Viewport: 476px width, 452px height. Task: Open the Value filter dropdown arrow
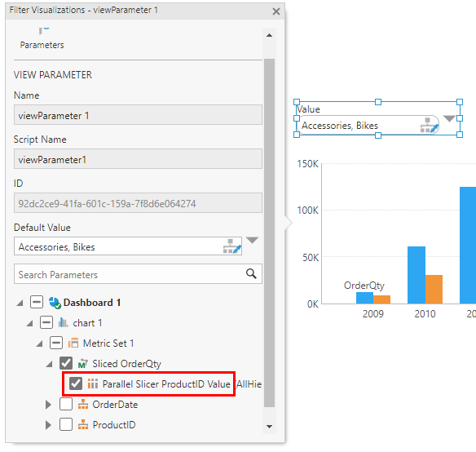[449, 118]
